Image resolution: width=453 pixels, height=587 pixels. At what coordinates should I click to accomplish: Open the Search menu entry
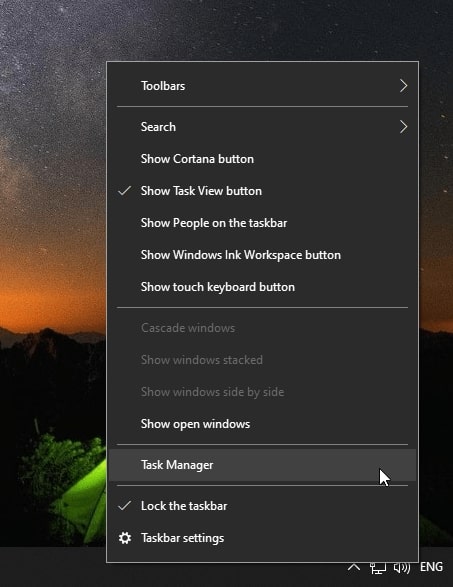(262, 127)
